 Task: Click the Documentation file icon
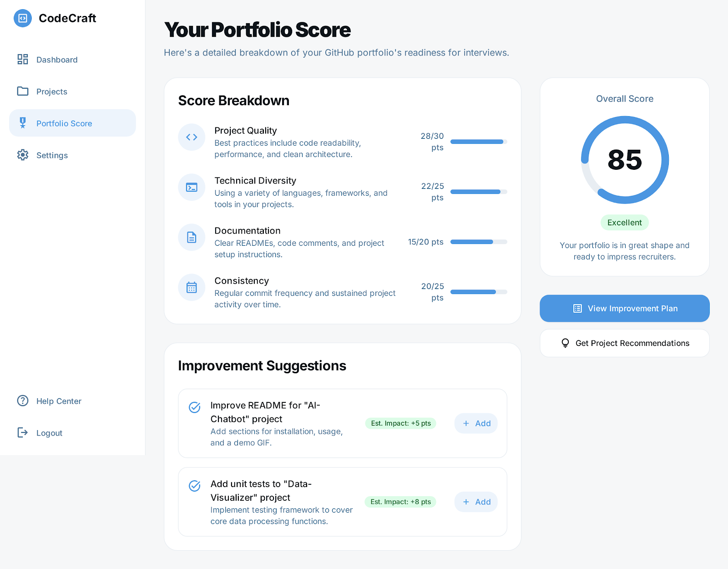192,237
